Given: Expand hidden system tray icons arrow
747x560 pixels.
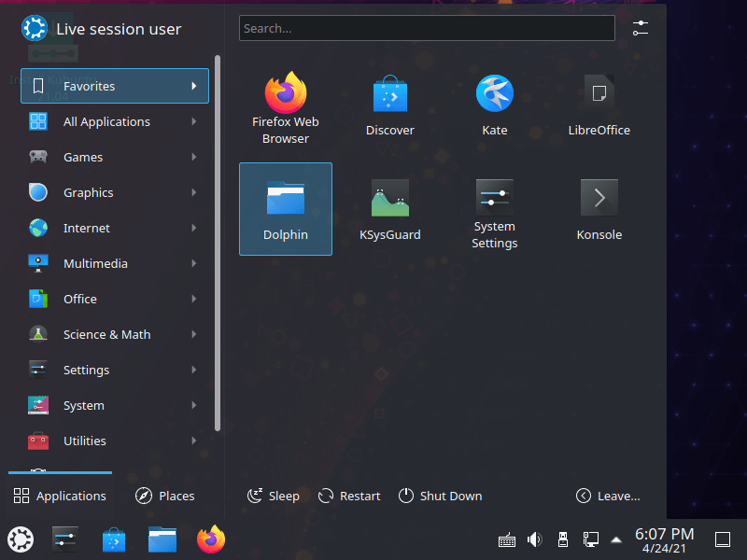Looking at the screenshot, I should (616, 539).
